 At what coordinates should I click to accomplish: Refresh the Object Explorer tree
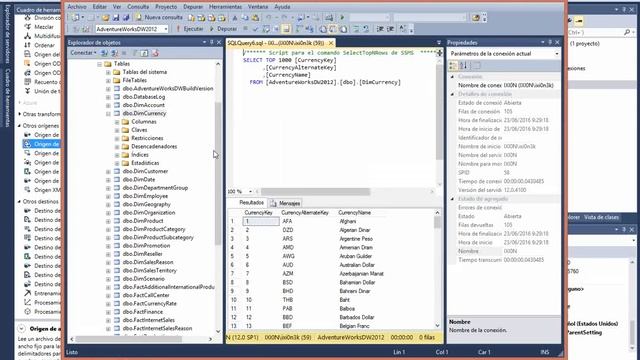(144, 53)
